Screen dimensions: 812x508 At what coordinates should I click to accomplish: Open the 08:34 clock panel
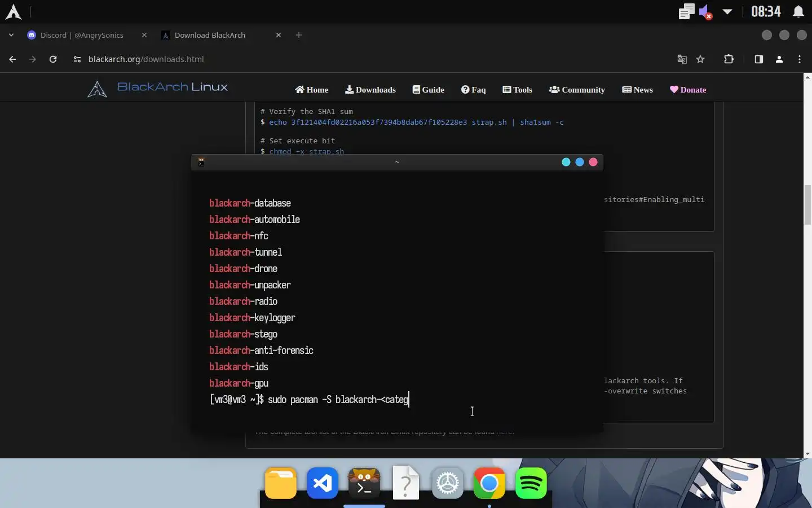click(x=766, y=12)
